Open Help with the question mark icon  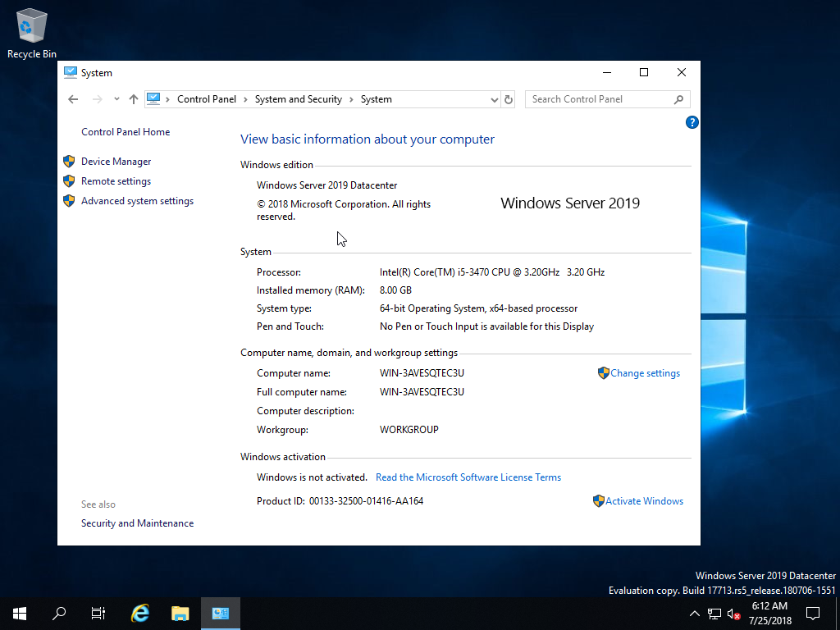[x=692, y=123]
